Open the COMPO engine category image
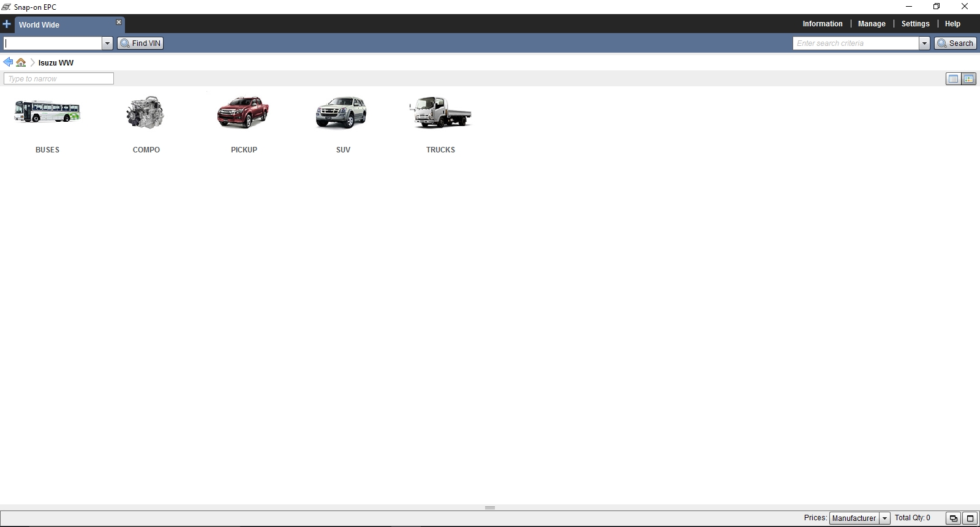Viewport: 980px width, 527px height. click(146, 112)
